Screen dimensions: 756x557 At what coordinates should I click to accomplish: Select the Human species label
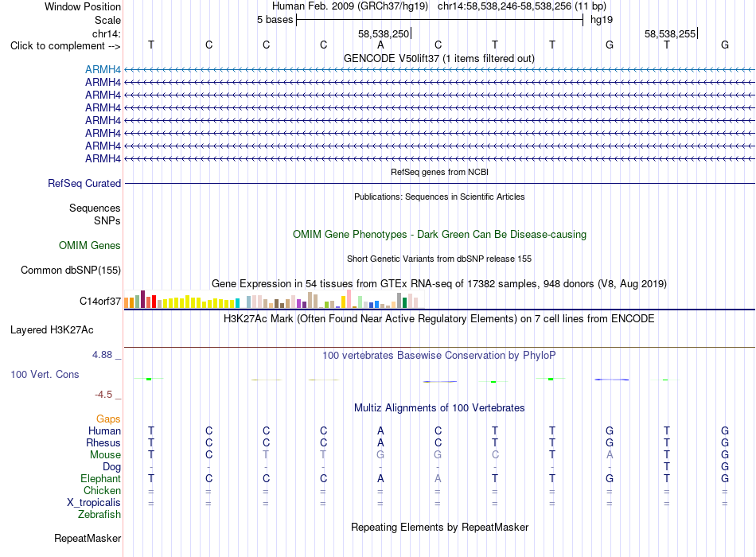[104, 430]
